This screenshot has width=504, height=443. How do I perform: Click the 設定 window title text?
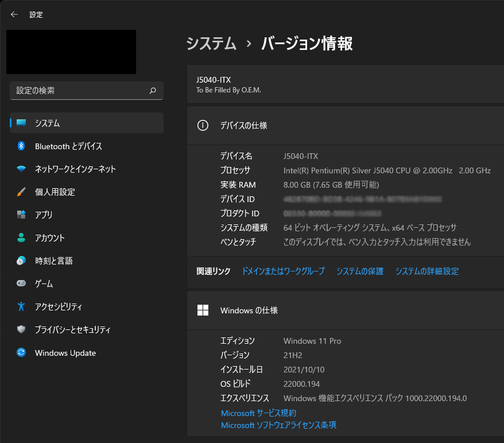coord(36,15)
